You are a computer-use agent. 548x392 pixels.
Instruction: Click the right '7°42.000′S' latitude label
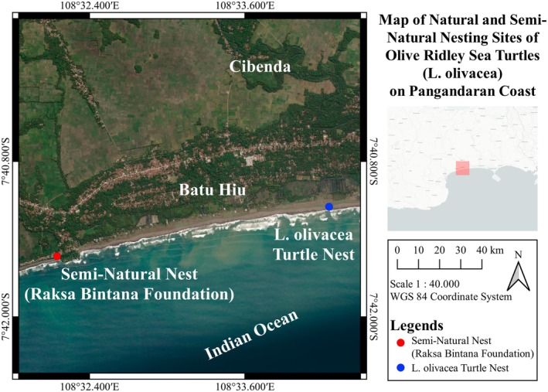(x=373, y=317)
